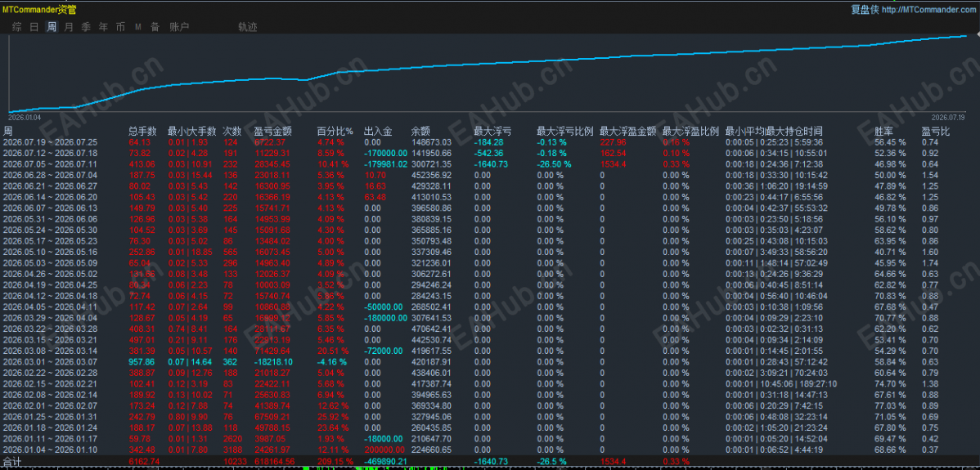Viewport: 980px width, 470px height.
Task: Switch to the 综 summary tab
Action: click(17, 27)
